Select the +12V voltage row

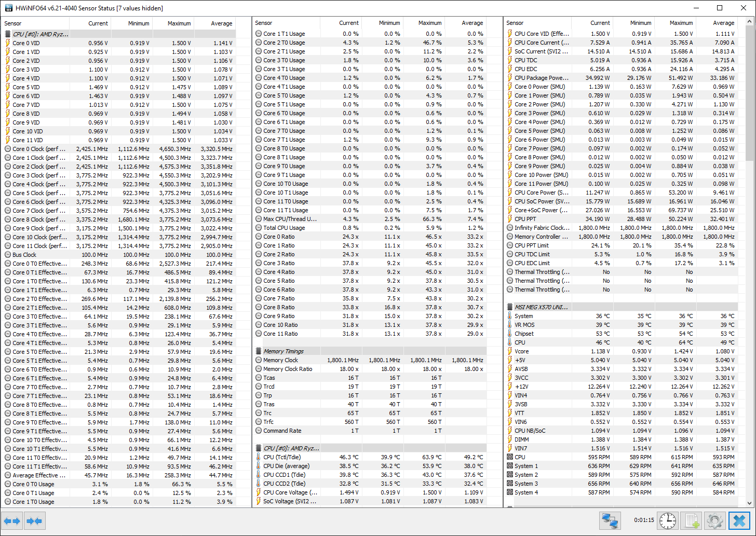(622, 387)
